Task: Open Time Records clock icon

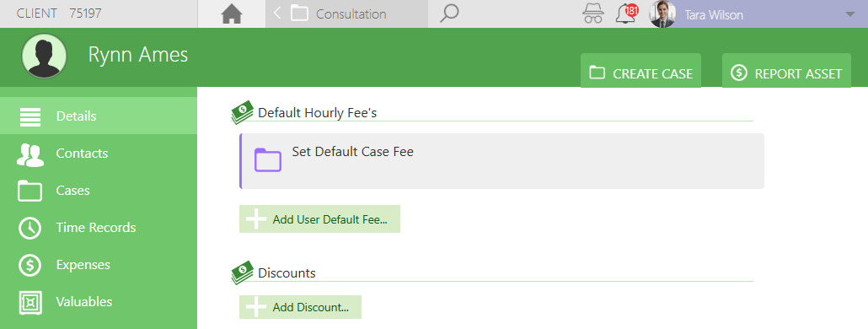Action: coord(29,228)
